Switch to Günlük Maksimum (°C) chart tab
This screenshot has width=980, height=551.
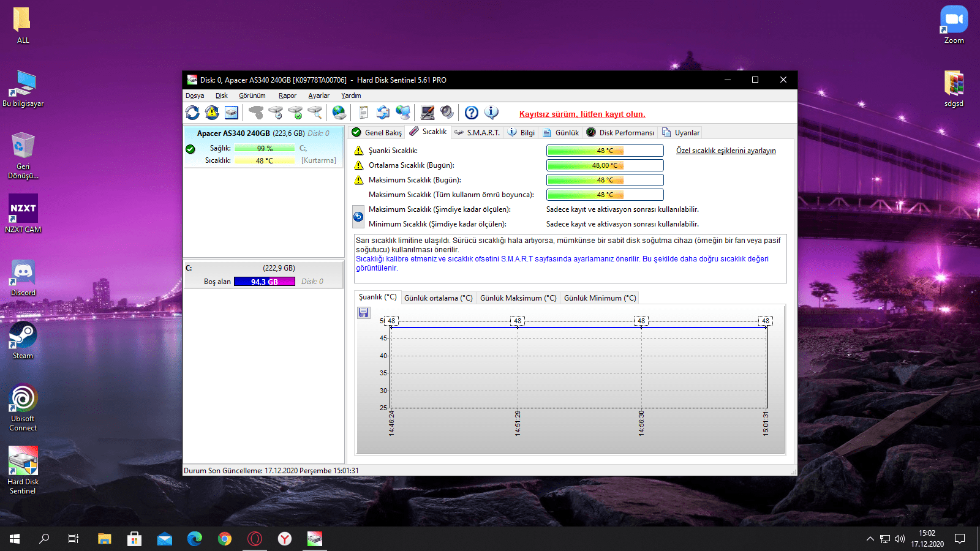(518, 298)
